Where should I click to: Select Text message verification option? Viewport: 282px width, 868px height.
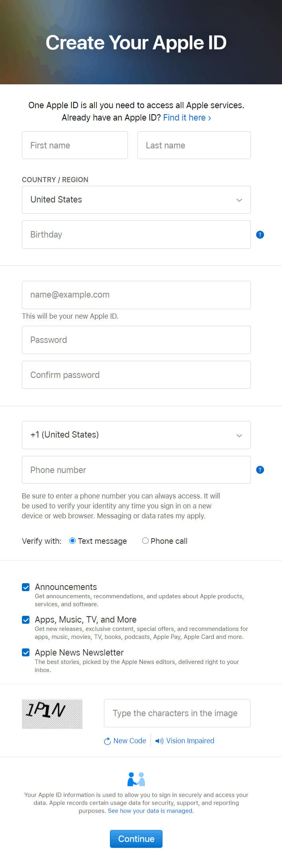click(72, 541)
